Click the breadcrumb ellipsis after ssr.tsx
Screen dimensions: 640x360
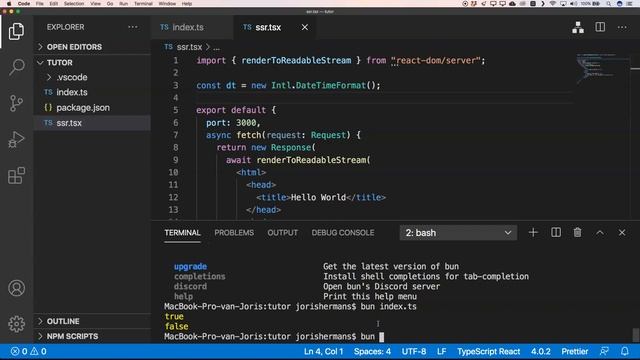(x=217, y=47)
